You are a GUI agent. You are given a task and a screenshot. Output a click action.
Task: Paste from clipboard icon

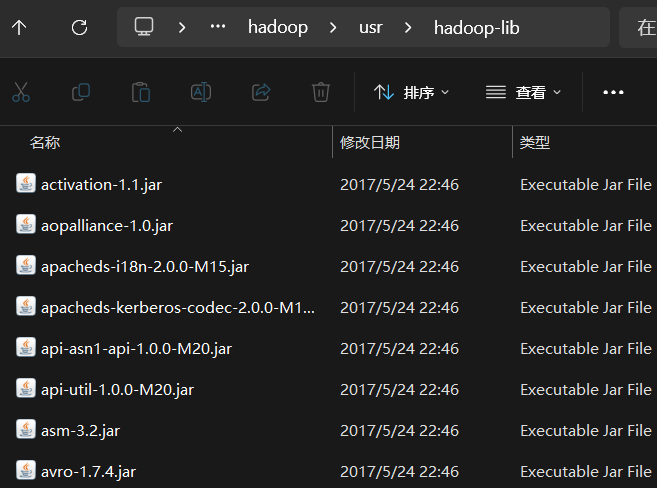coord(141,92)
